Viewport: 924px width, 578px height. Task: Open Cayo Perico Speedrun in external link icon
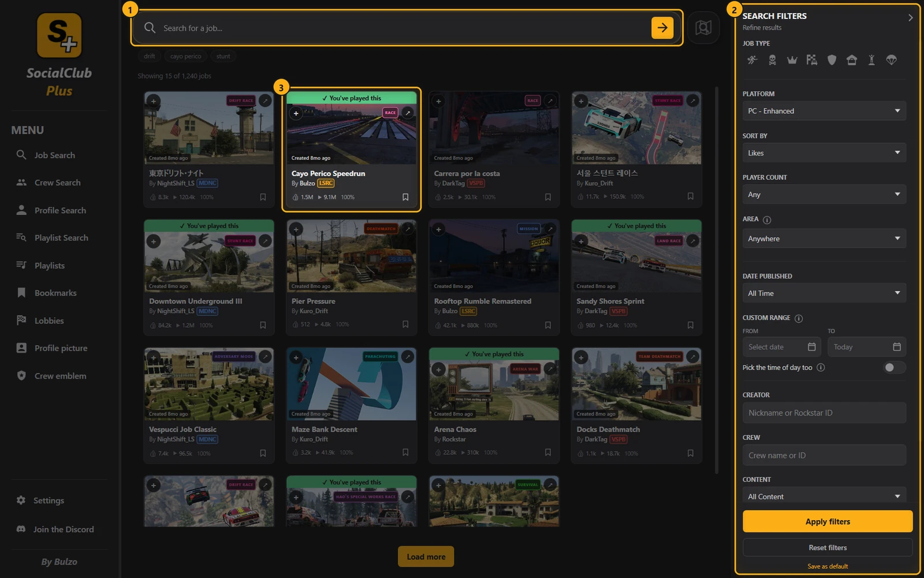[408, 113]
